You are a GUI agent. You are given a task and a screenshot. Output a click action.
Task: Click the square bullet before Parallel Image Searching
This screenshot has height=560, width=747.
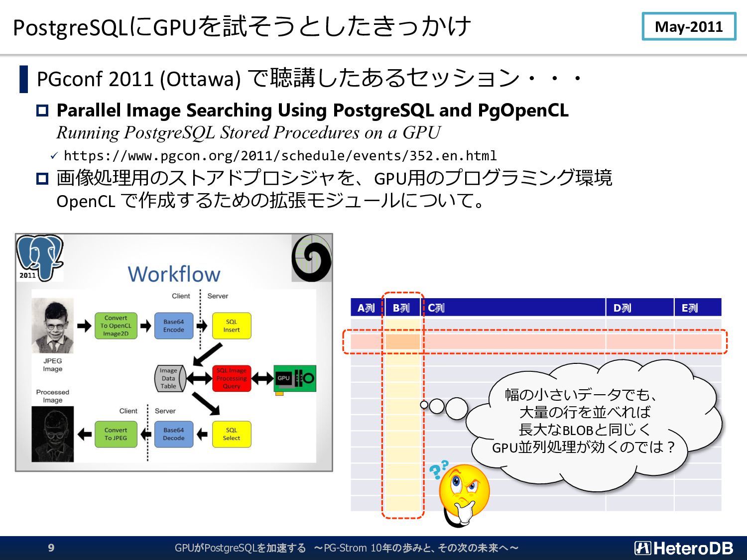pyautogui.click(x=42, y=111)
